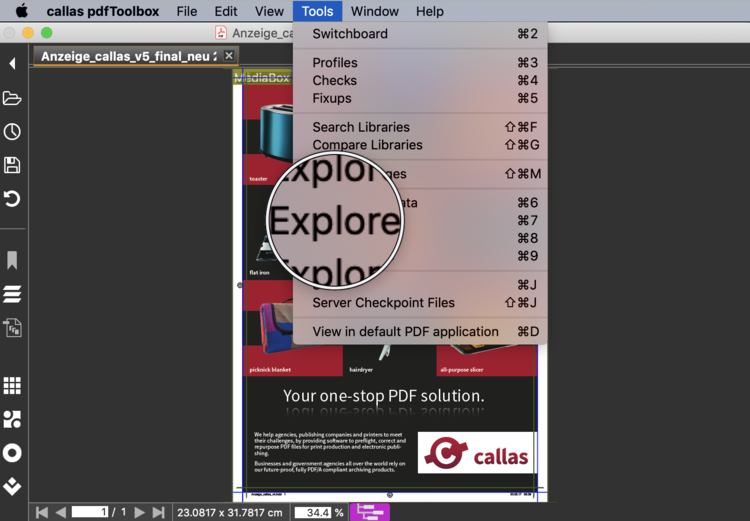Choose Server Checkpoint Files menu item
The width and height of the screenshot is (750, 521).
coord(420,303)
